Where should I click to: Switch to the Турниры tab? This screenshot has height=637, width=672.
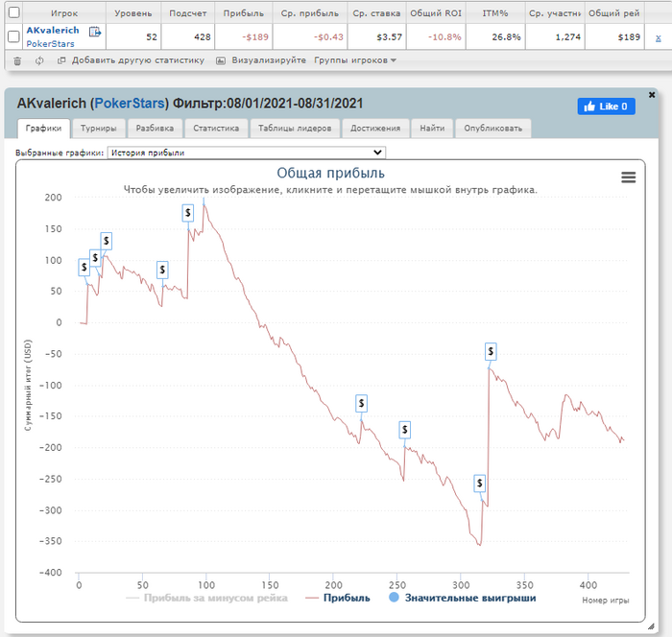(x=99, y=129)
